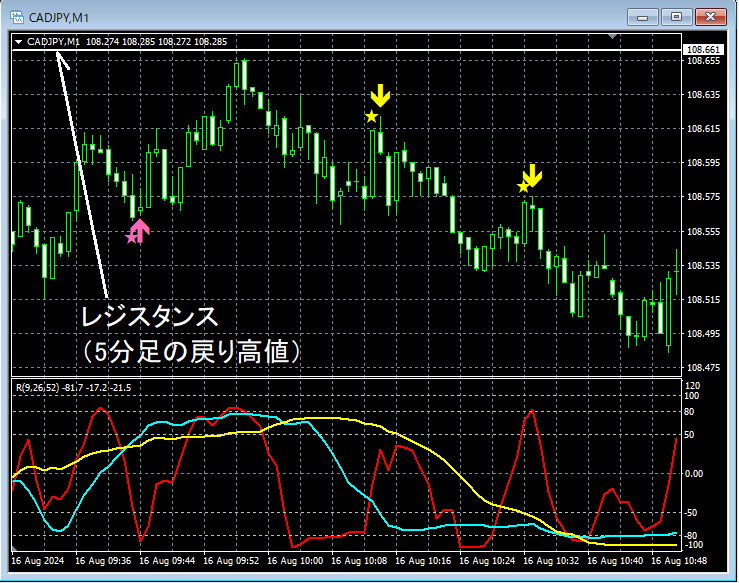Viewport: 739px width, 583px height.
Task: Select the yellow star near 10:32
Action: click(523, 187)
